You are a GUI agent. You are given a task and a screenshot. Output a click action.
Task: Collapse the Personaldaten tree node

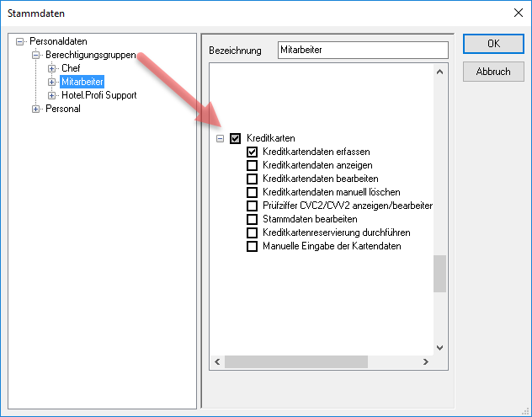pos(19,42)
